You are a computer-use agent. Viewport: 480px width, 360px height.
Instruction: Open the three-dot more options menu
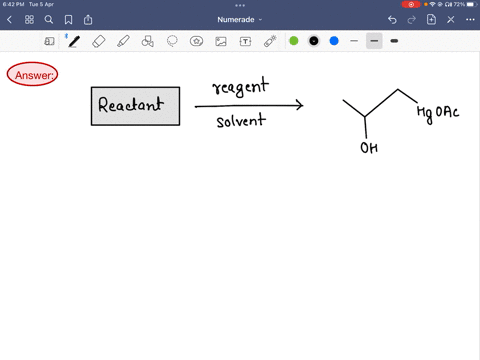470,20
